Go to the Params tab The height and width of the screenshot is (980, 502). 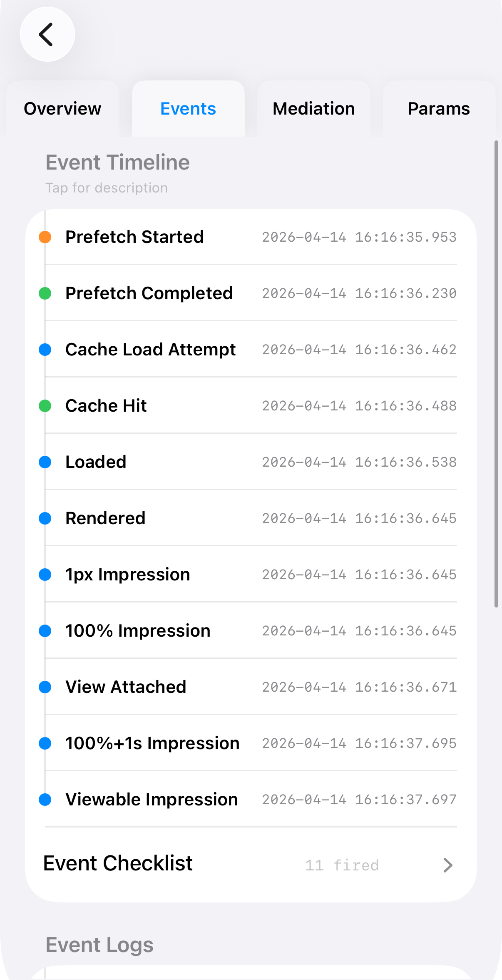pyautogui.click(x=439, y=109)
